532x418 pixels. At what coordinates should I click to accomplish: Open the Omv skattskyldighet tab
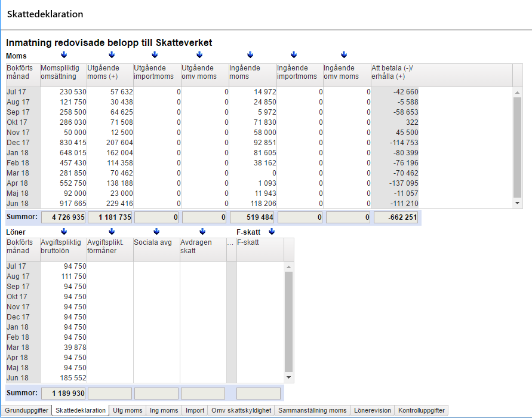pos(241,410)
